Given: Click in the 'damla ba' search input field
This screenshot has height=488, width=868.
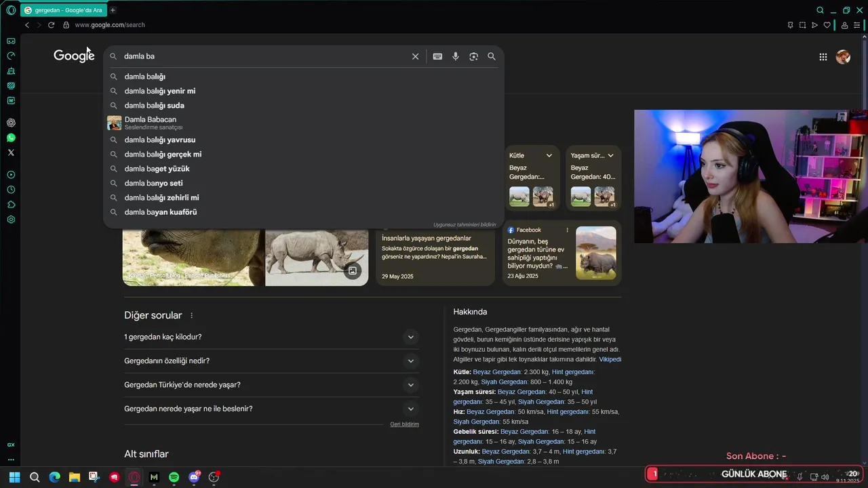Looking at the screenshot, I should pos(264,56).
